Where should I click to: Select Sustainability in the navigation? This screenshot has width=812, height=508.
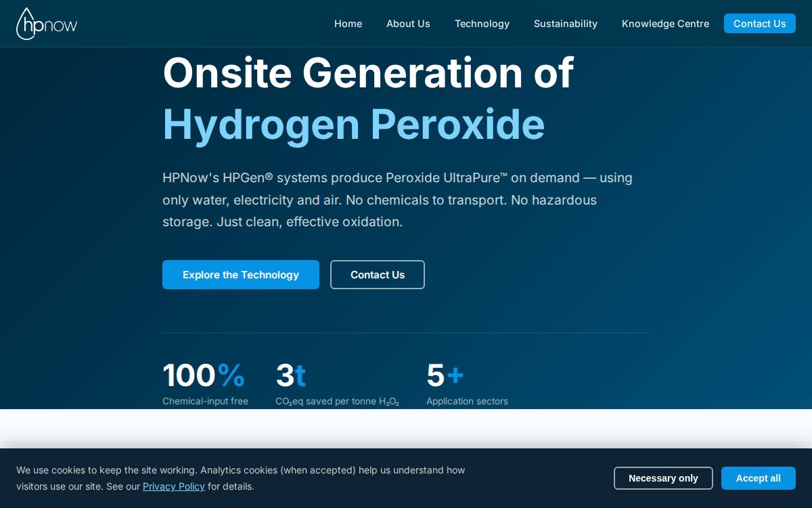point(566,24)
